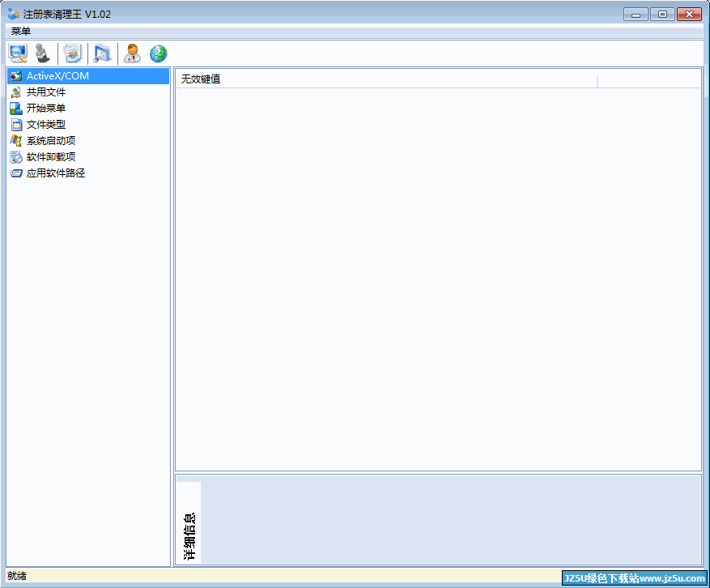Click the vertical 详细信息 label

(189, 536)
